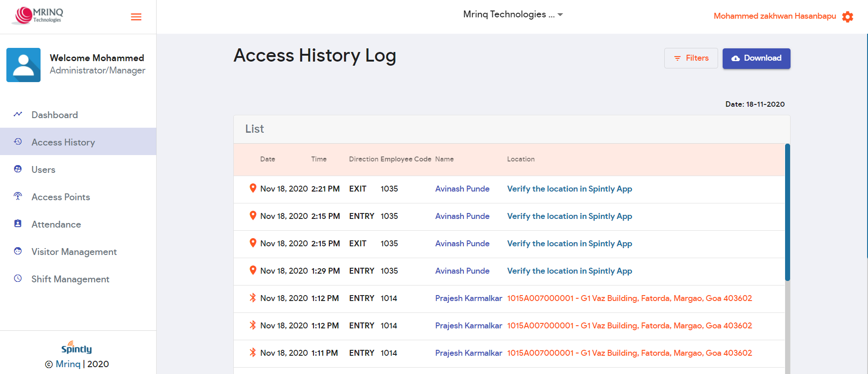868x374 pixels.
Task: Open Verify the location link for 2:21 PM exit
Action: pyautogui.click(x=570, y=189)
